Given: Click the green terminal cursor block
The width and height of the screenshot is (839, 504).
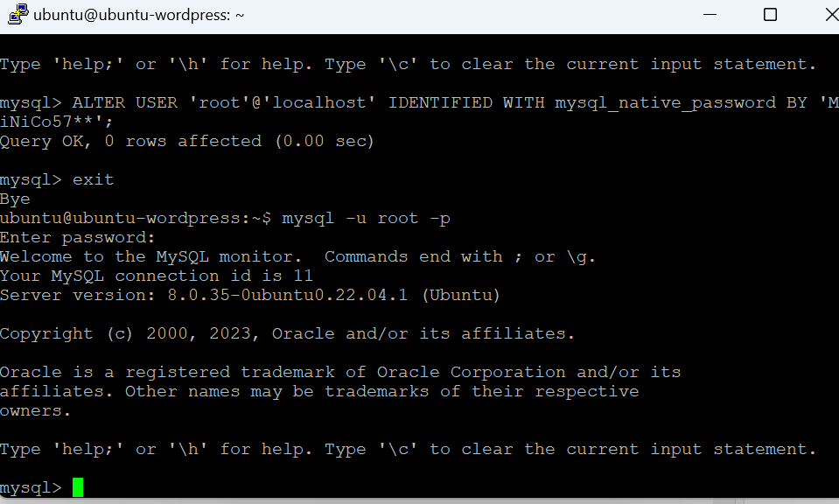Looking at the screenshot, I should coord(78,487).
